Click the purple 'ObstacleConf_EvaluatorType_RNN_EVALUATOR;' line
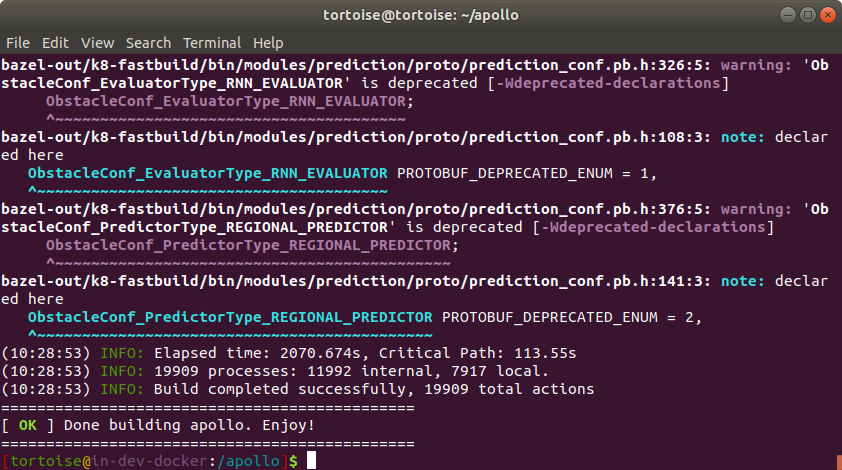This screenshot has width=842, height=470. pyautogui.click(x=229, y=101)
